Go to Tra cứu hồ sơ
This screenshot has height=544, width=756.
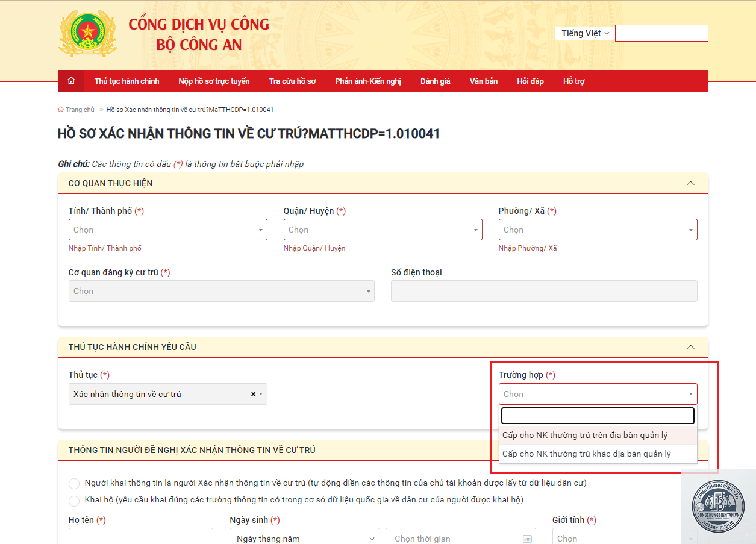(292, 81)
